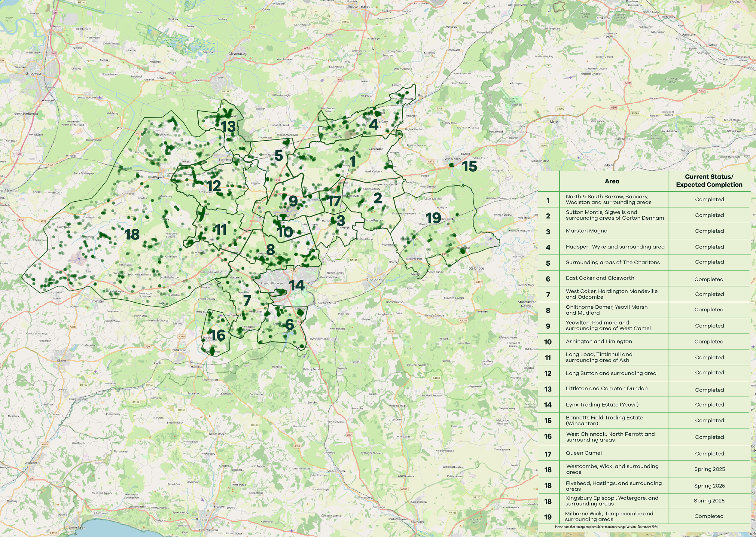The image size is (756, 537).
Task: Click area number 7 label on the map
Action: click(x=247, y=300)
